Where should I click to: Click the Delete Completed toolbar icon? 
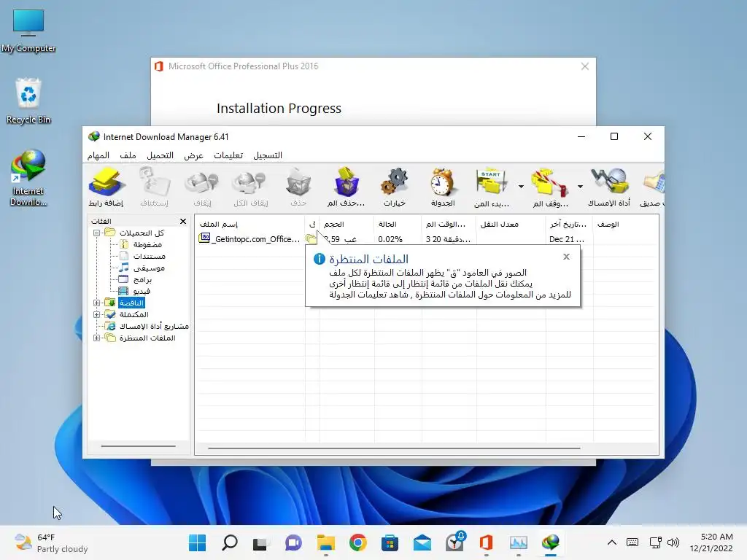tap(347, 187)
